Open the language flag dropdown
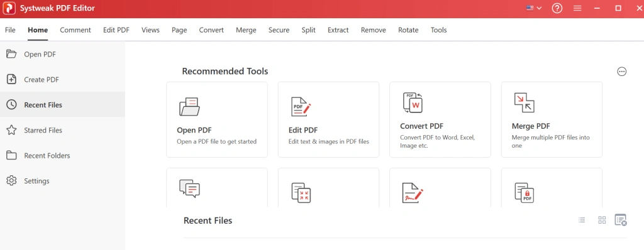This screenshot has width=644, height=250. click(x=534, y=8)
